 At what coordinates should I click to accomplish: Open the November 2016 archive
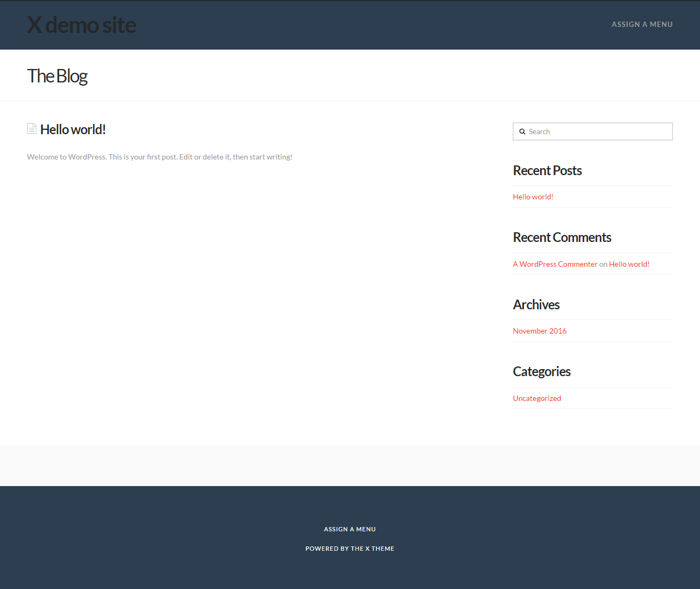[540, 331]
